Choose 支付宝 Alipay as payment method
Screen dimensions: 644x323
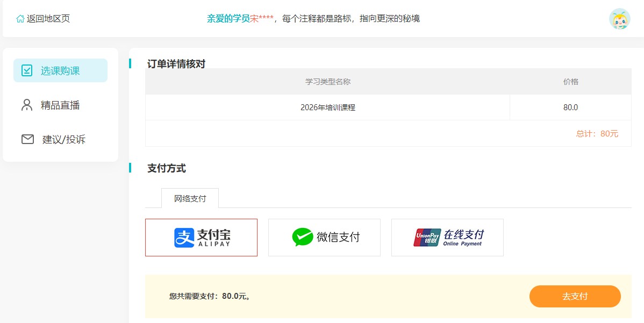pos(201,238)
